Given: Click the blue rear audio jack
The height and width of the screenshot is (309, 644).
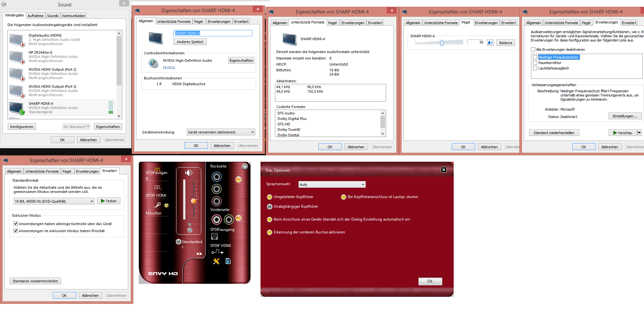Looking at the screenshot, I should pyautogui.click(x=216, y=177).
